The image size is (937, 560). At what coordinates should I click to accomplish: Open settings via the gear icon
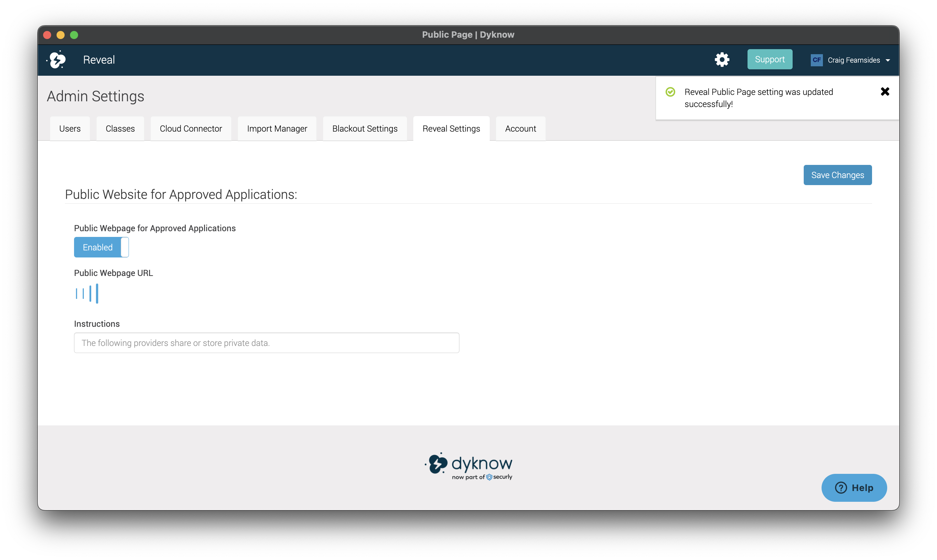click(722, 60)
